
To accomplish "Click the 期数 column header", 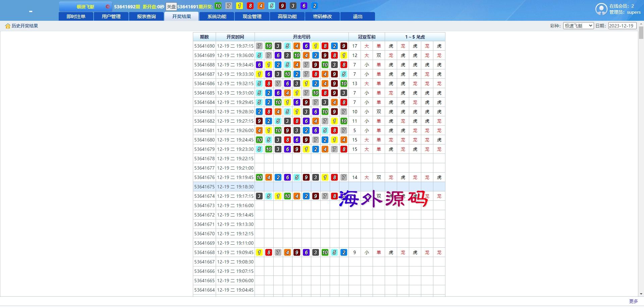I will (x=204, y=37).
